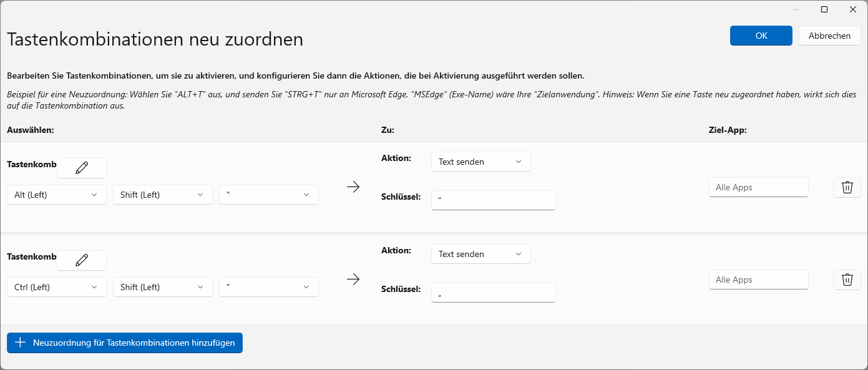
Task: Add new shortcut remapping with plus button
Action: pos(125,343)
